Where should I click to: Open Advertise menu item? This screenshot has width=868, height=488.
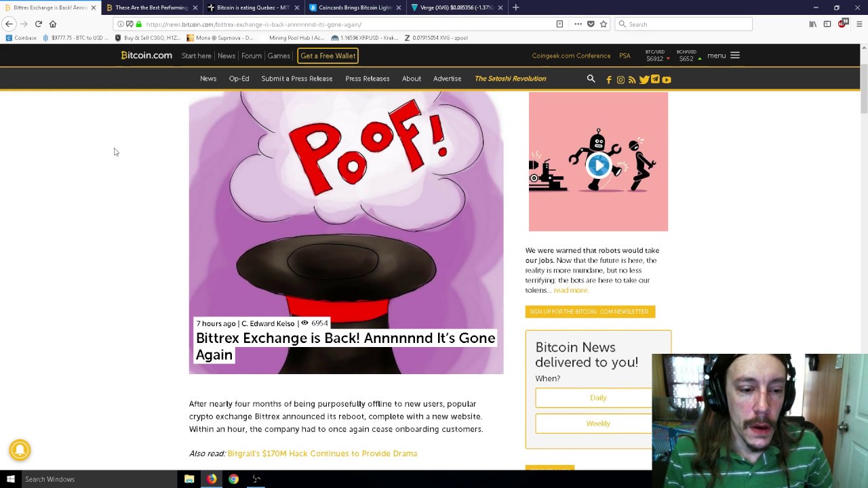(447, 79)
